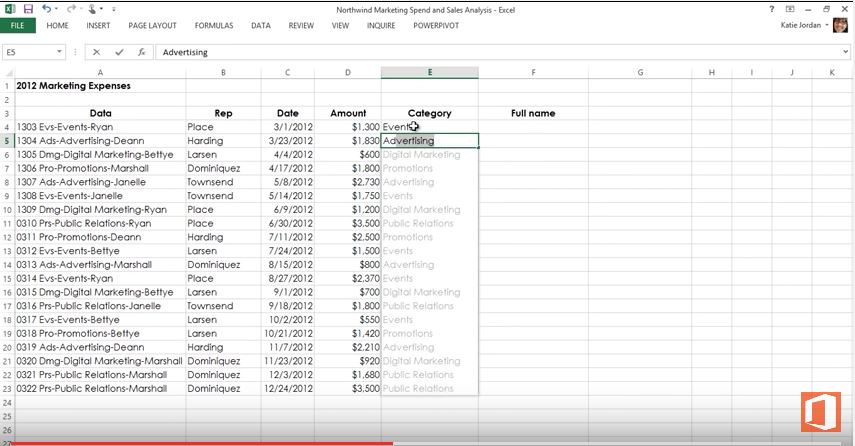This screenshot has width=855, height=446.
Task: Switch to the FORMULAS ribbon tab
Action: (214, 25)
